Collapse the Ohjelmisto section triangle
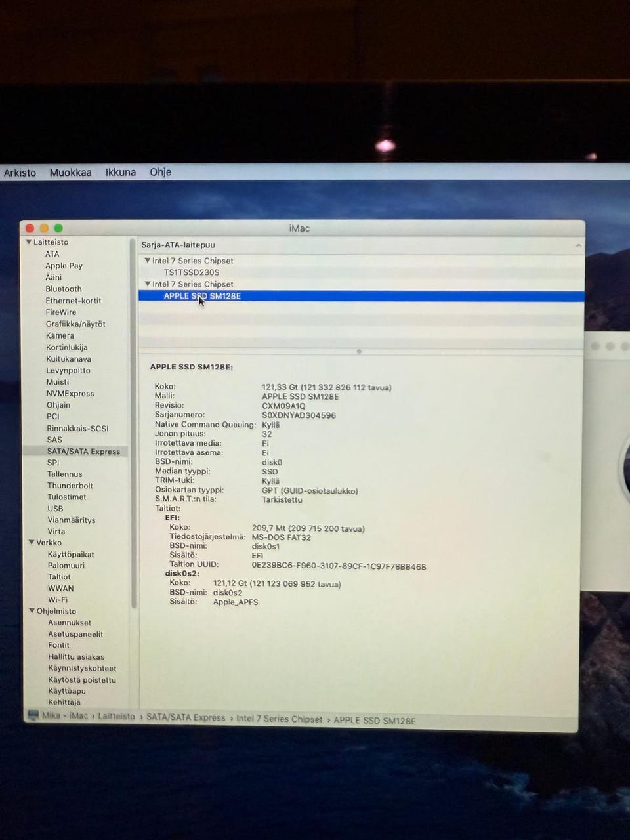This screenshot has height=840, width=630. [32, 611]
